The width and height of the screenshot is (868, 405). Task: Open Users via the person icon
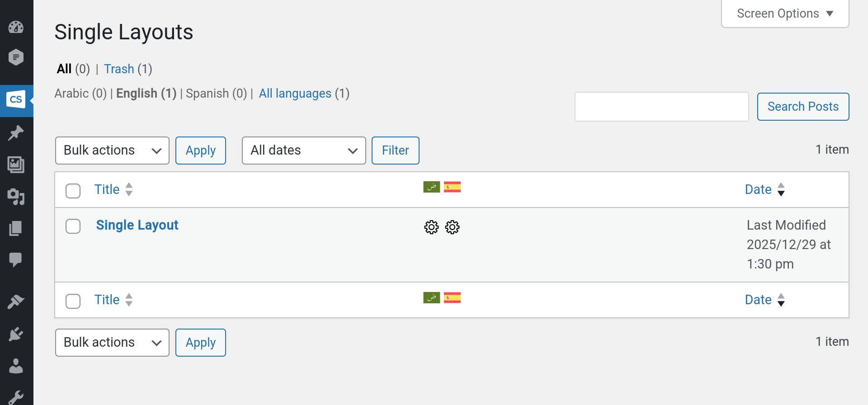(16, 366)
